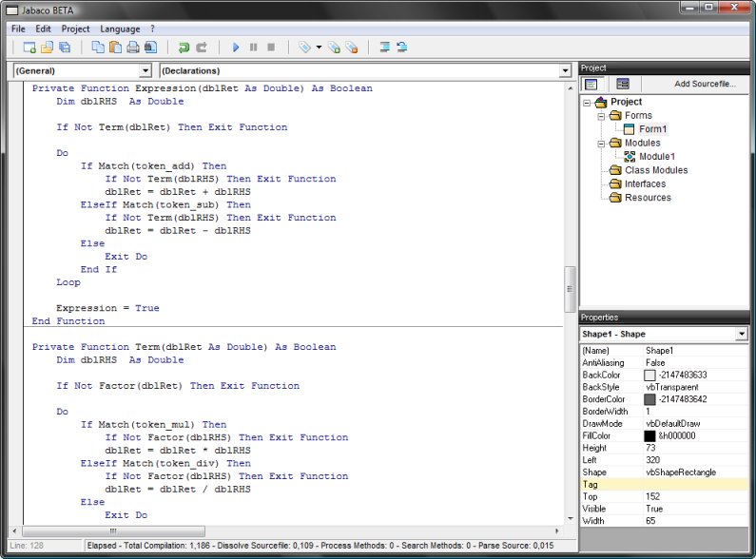Click the bookmark tag icon
This screenshot has height=559, width=756.
point(304,48)
